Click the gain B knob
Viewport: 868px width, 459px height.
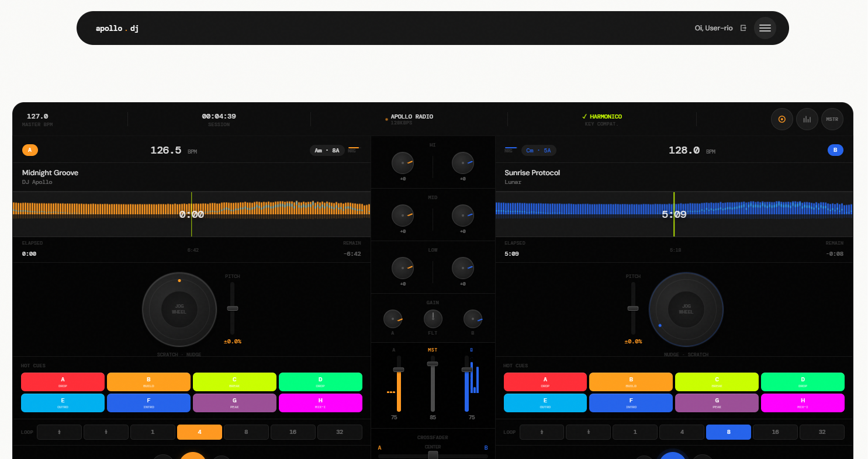point(473,319)
